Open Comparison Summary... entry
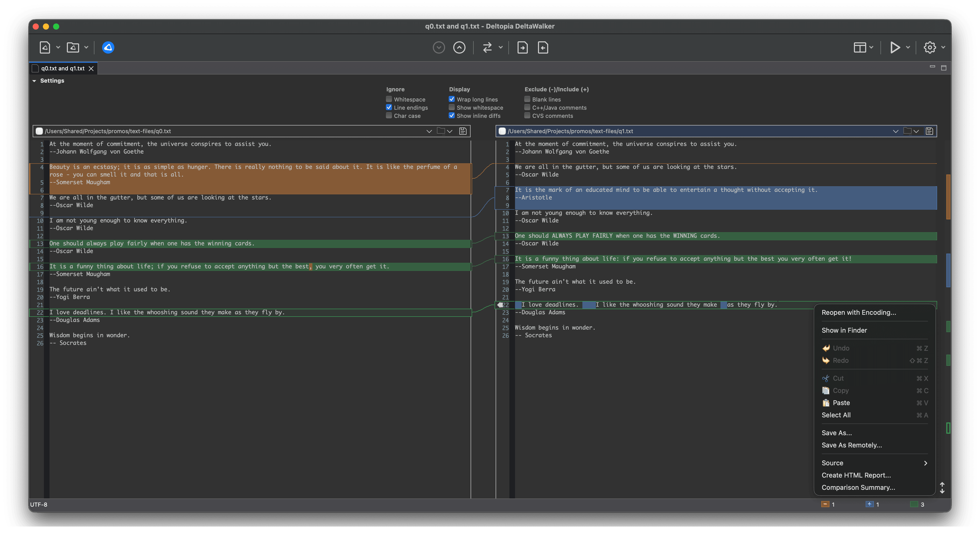Viewport: 980px width, 550px height. click(x=874, y=487)
